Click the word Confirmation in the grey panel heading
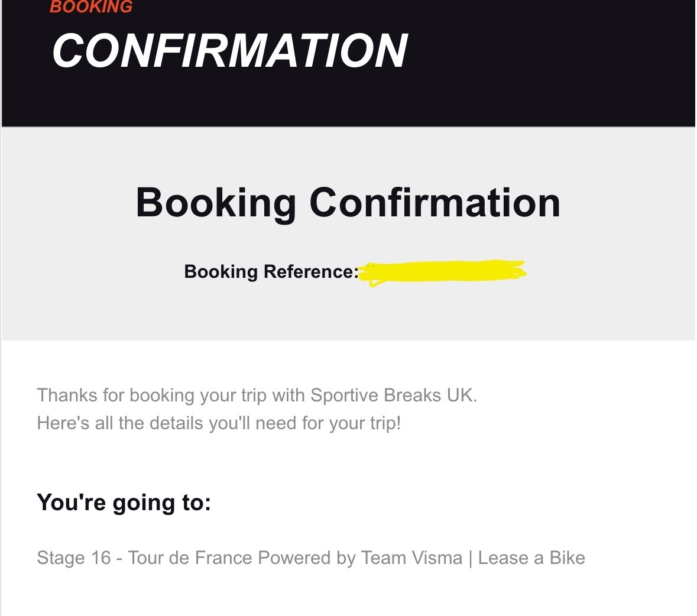Viewport: 697px width, 616px height. (x=435, y=203)
